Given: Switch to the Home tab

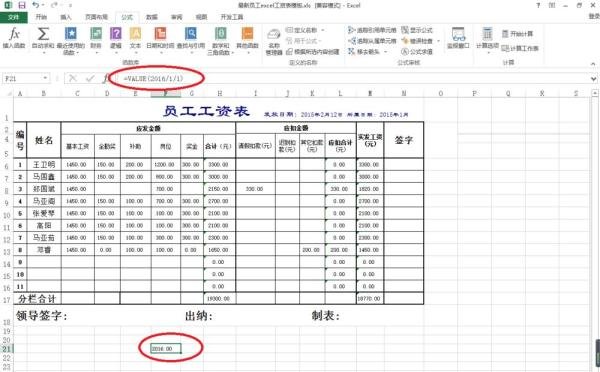Looking at the screenshot, I should 41,17.
